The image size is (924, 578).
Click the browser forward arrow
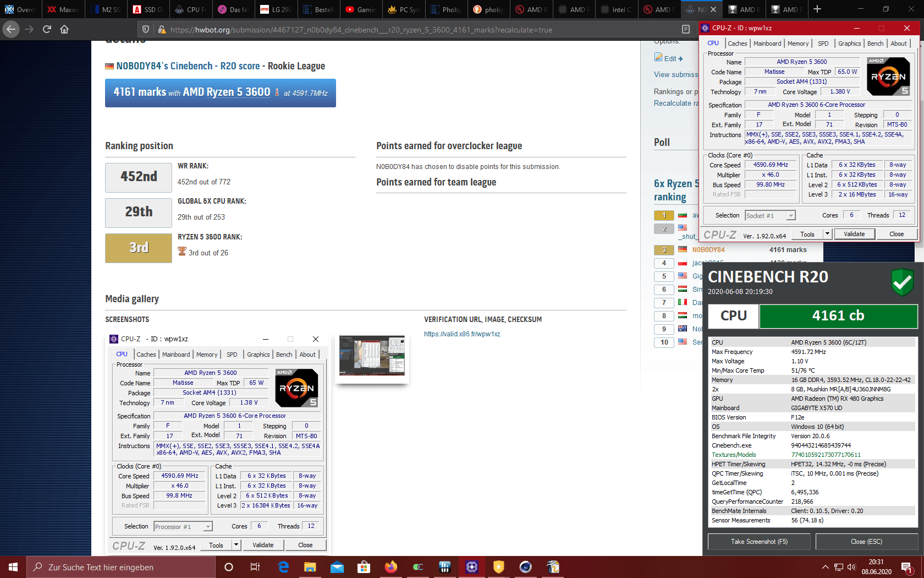(x=29, y=29)
